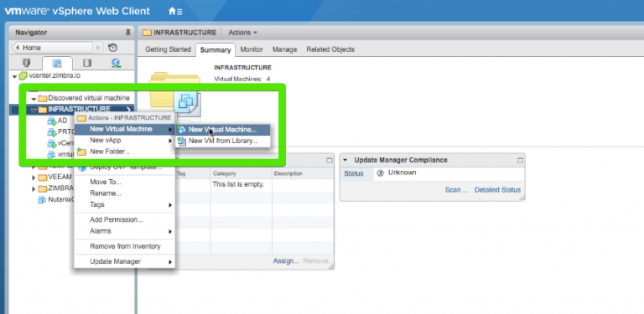Click the Scan ... link
The width and height of the screenshot is (644, 314).
(x=456, y=190)
